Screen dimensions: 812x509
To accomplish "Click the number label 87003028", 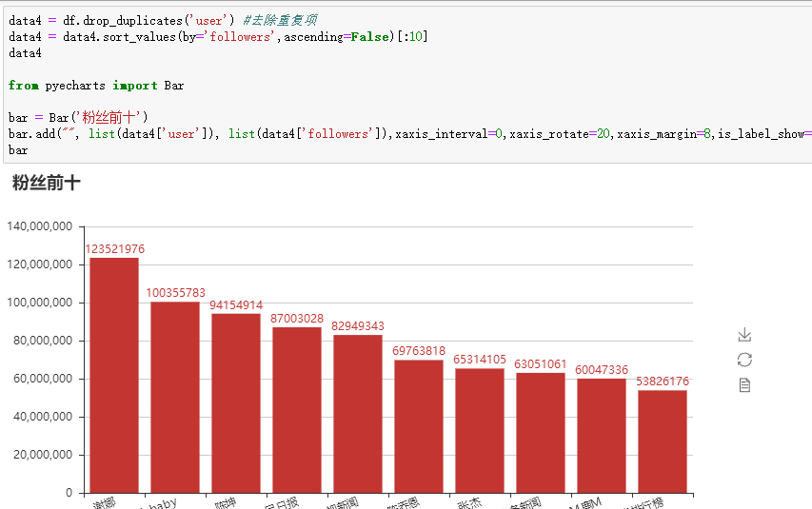I will click(x=297, y=319).
